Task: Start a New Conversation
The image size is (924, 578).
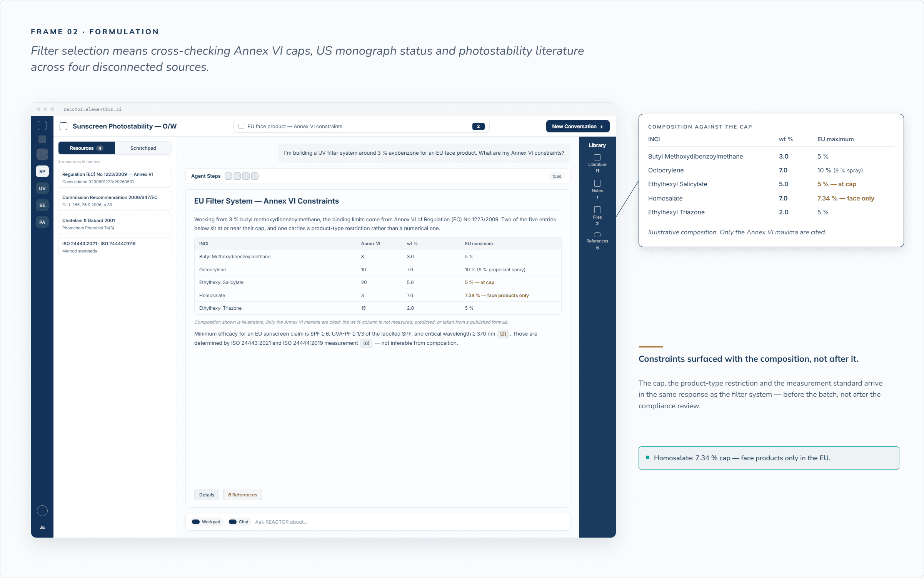Action: tap(577, 126)
